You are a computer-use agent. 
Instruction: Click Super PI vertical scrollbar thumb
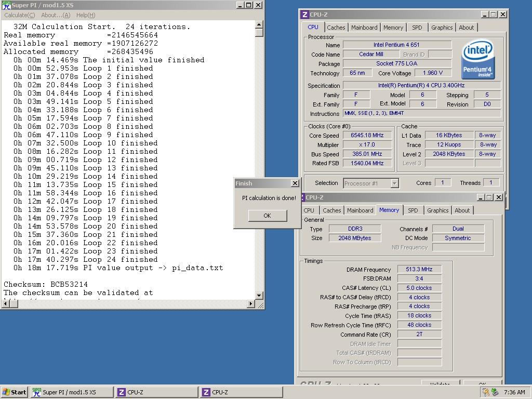point(259,33)
